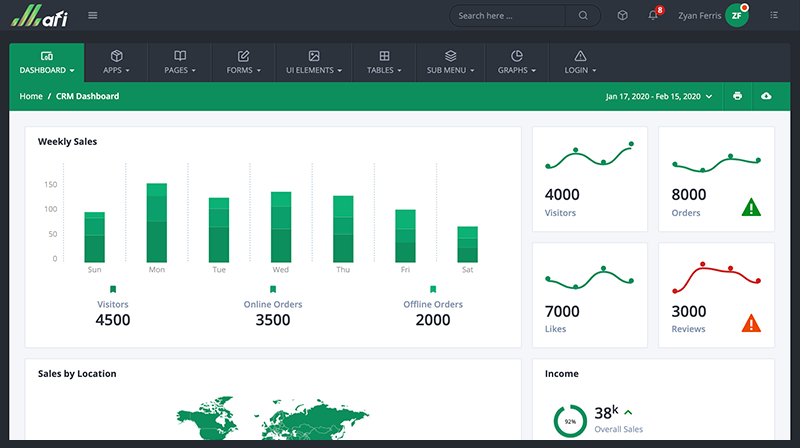The height and width of the screenshot is (448, 800).
Task: Click the orange warning icon on Reviews
Action: click(x=752, y=323)
